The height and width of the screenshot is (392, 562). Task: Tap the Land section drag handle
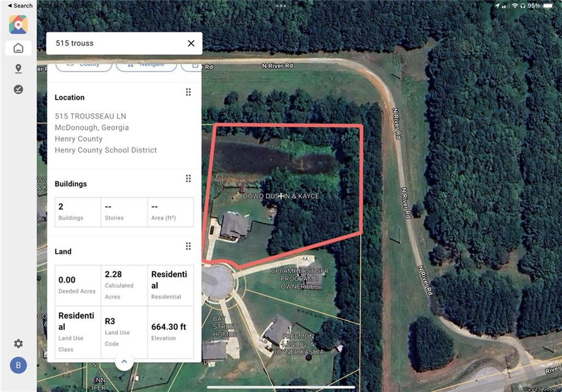click(x=188, y=246)
